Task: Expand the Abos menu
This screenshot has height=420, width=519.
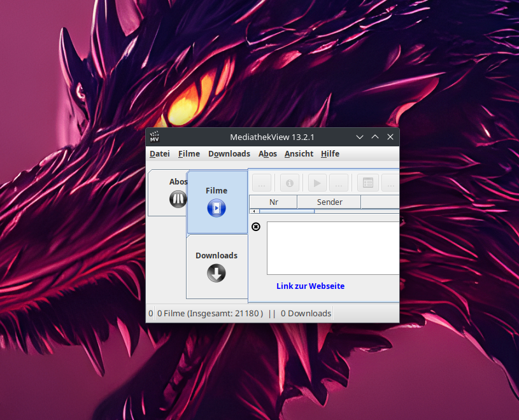Action: click(267, 154)
